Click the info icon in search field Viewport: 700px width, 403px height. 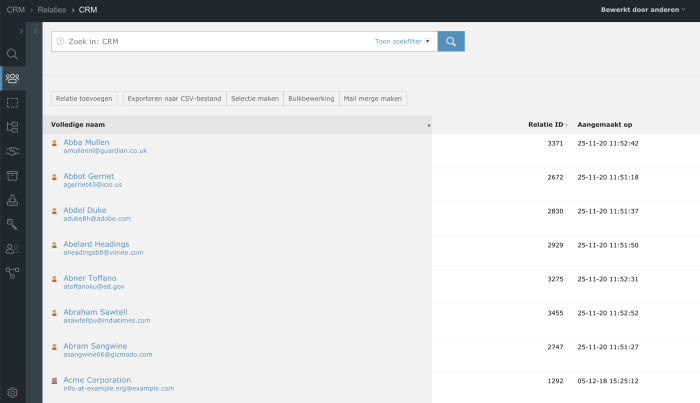[60, 42]
